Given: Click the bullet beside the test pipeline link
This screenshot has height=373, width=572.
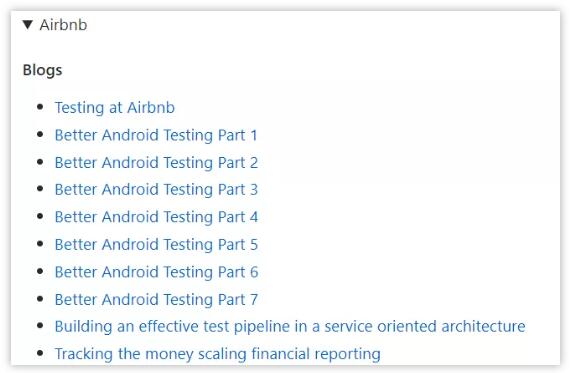Looking at the screenshot, I should [x=40, y=326].
